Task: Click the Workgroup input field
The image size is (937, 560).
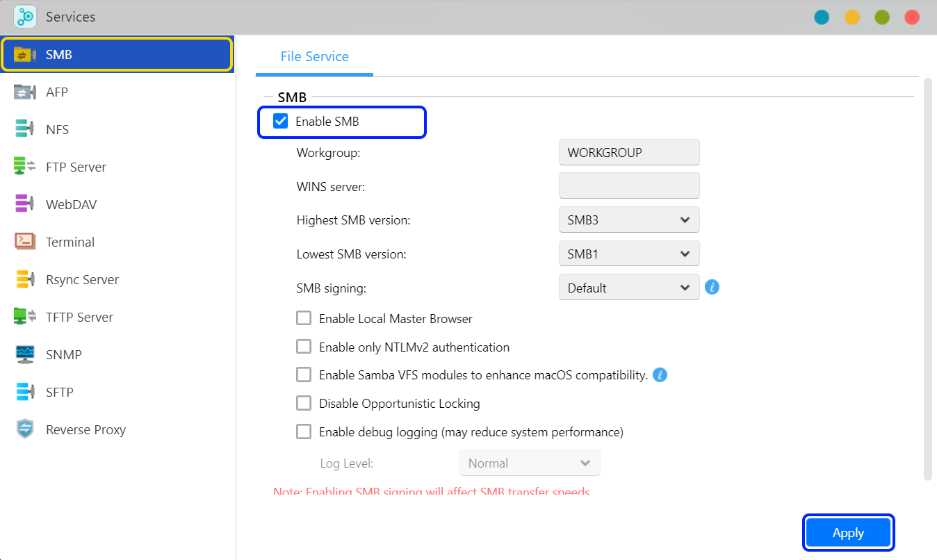Action: point(629,152)
